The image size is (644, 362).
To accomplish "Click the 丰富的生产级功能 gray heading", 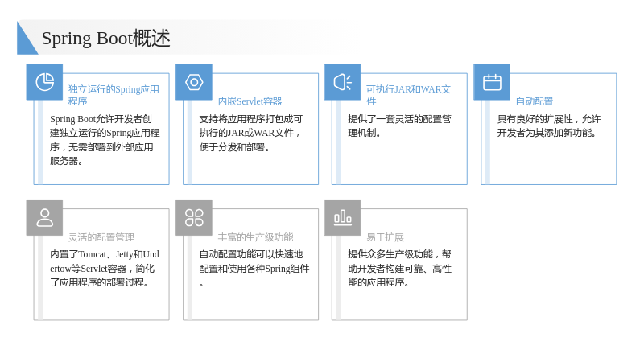I will (x=255, y=237).
